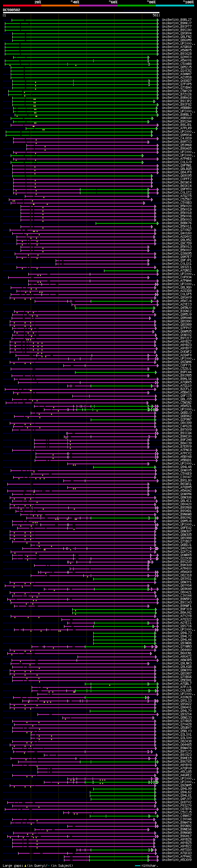Click the orange ~40% identity color bar
Image resolution: width=197 pixels, height=868 pixels.
[x=60, y=6]
